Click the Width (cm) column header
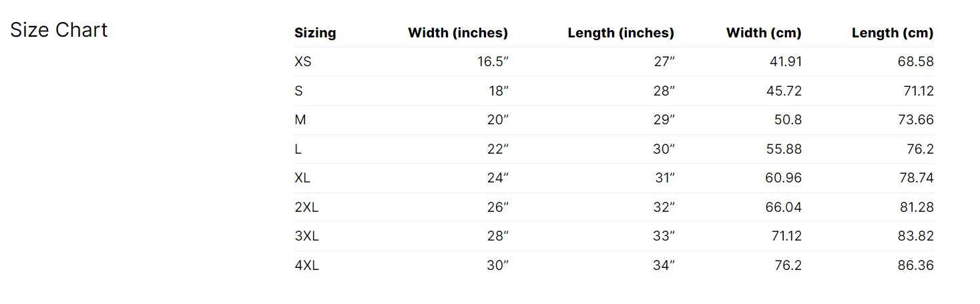Image resolution: width=980 pixels, height=304 pixels. [764, 33]
